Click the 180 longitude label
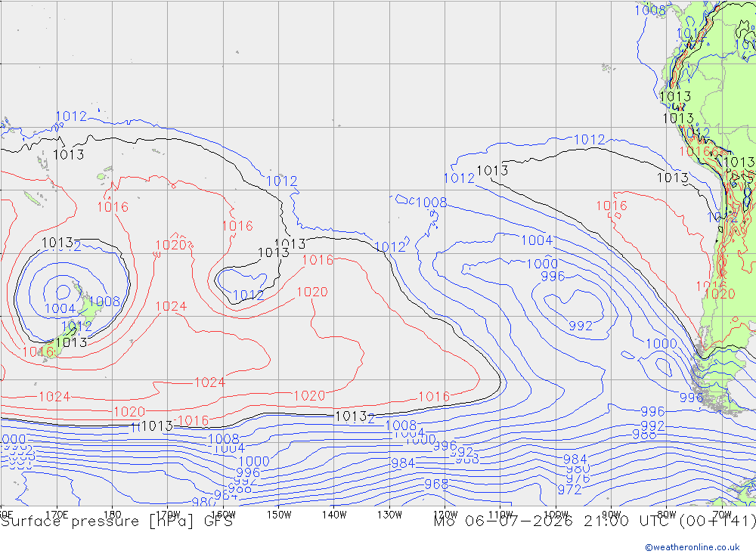 113,515
